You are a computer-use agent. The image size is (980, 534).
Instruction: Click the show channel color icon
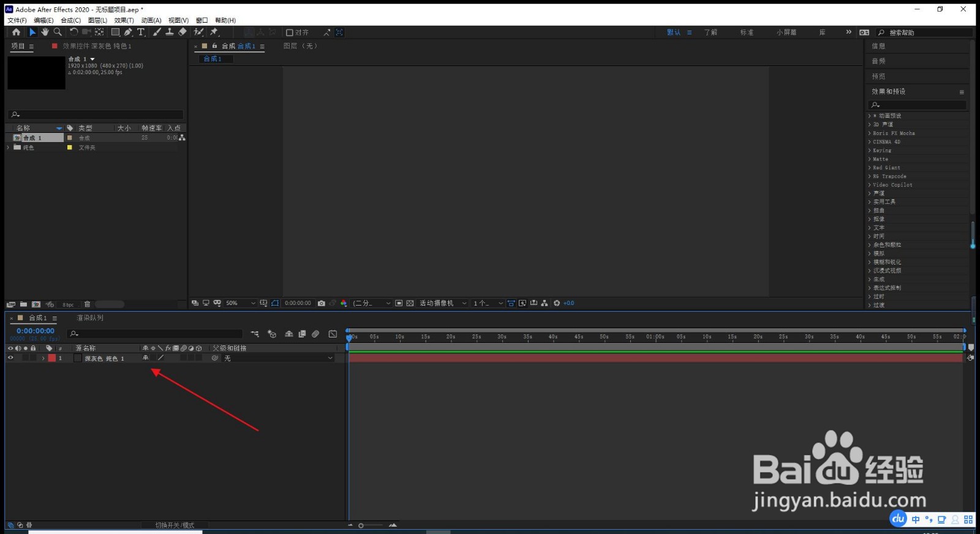pyautogui.click(x=344, y=303)
